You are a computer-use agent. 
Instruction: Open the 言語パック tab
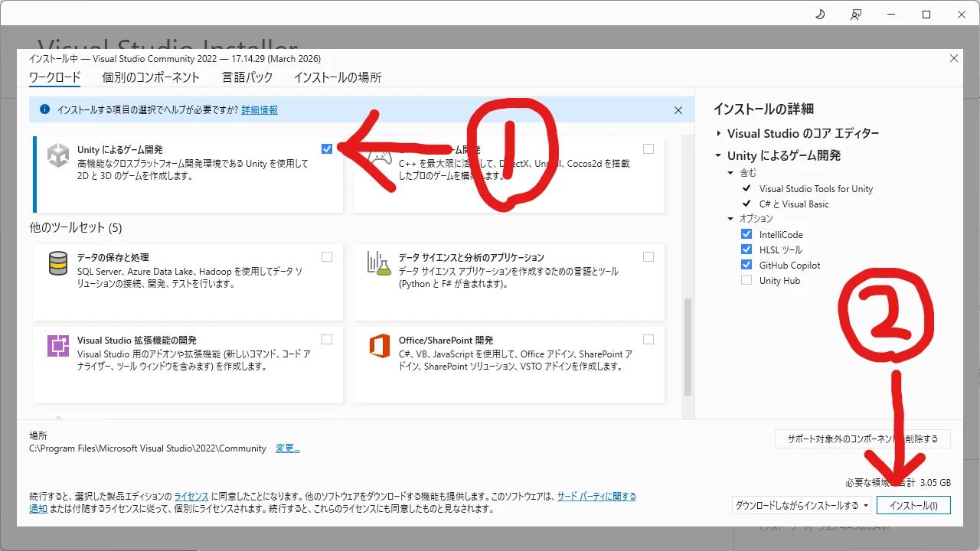[247, 77]
